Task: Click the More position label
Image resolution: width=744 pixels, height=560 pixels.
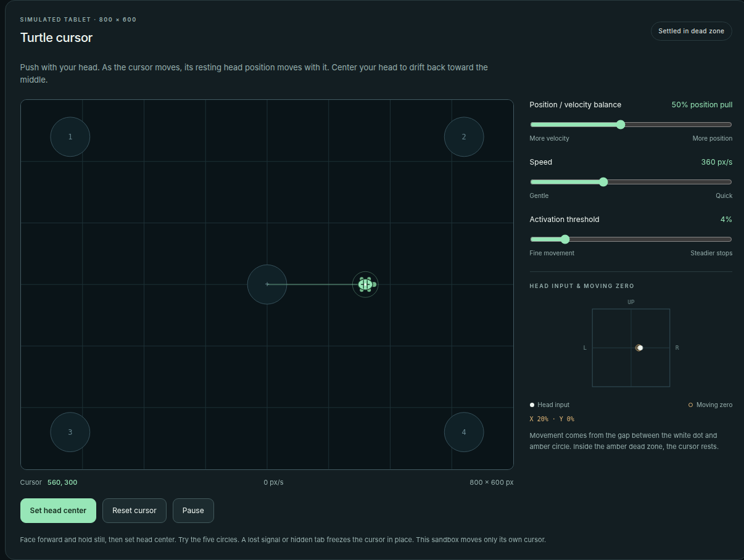Action: coord(713,139)
